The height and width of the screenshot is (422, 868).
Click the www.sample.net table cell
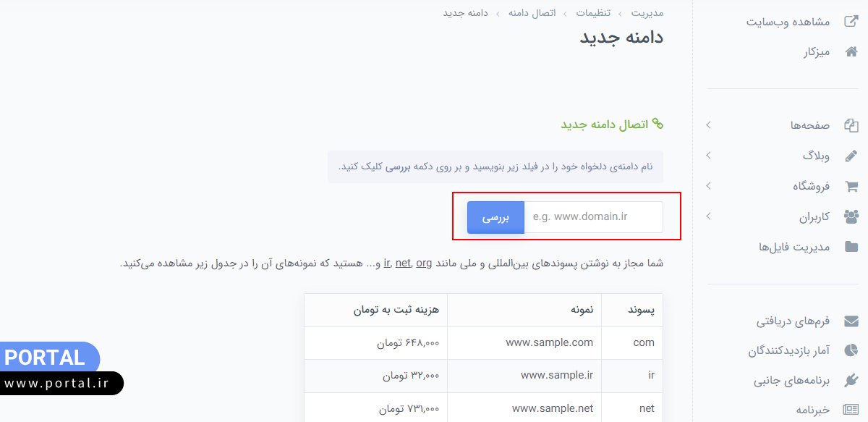(524, 408)
